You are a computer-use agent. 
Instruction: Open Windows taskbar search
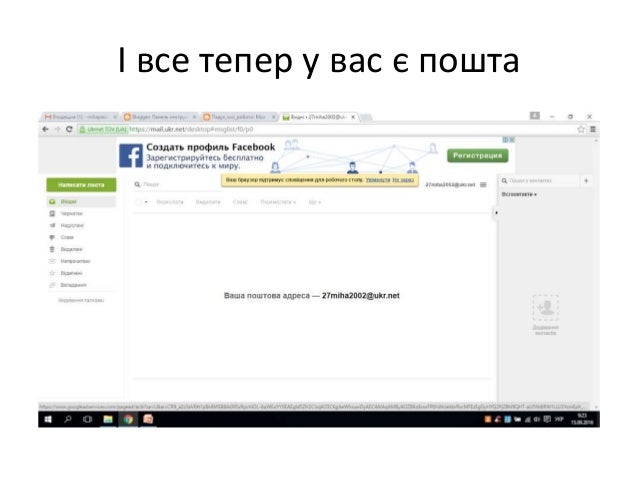[68, 419]
